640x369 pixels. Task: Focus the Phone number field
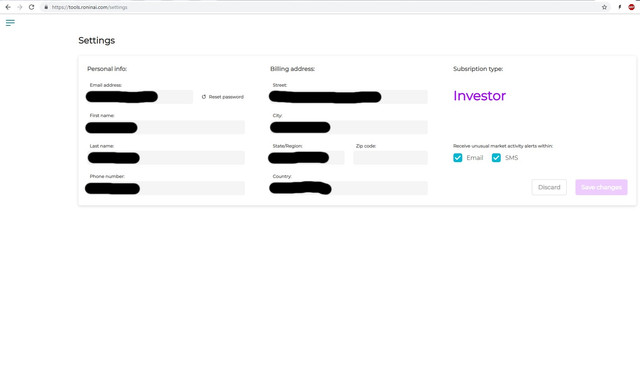(165, 188)
